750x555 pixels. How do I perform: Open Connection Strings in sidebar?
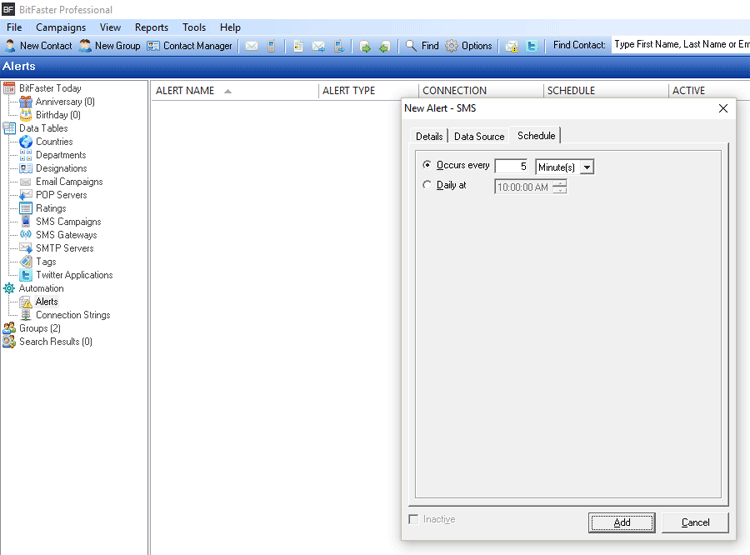[x=73, y=315]
